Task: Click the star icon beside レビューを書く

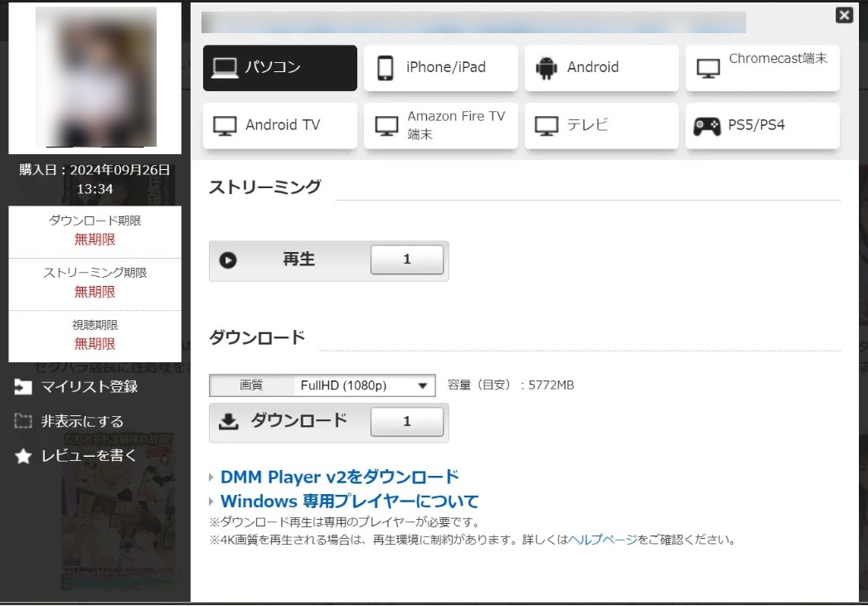Action: point(23,456)
